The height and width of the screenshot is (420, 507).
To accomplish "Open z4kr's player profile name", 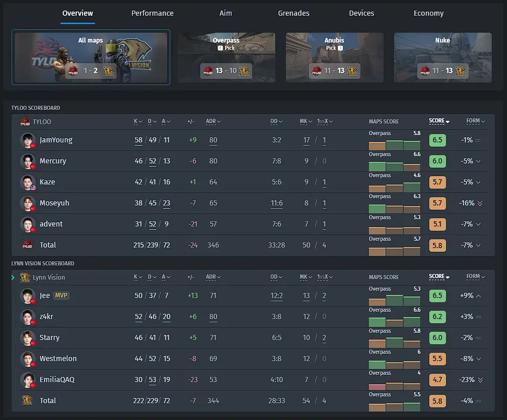I will (x=46, y=317).
